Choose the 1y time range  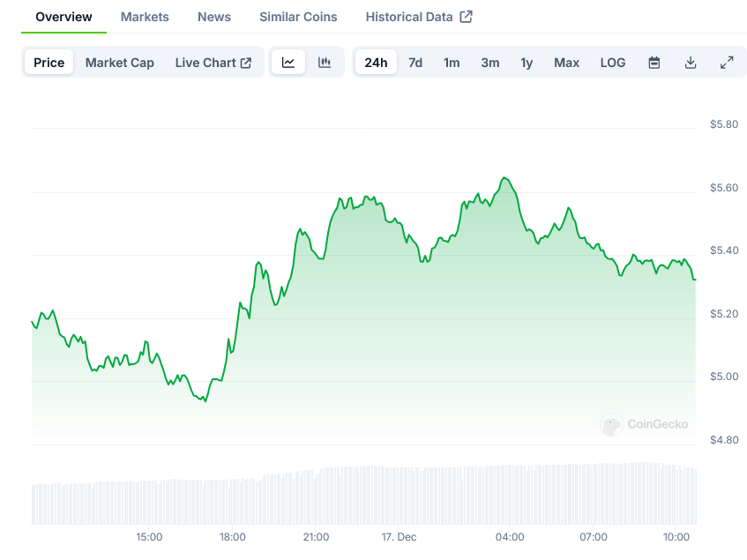[x=527, y=63]
